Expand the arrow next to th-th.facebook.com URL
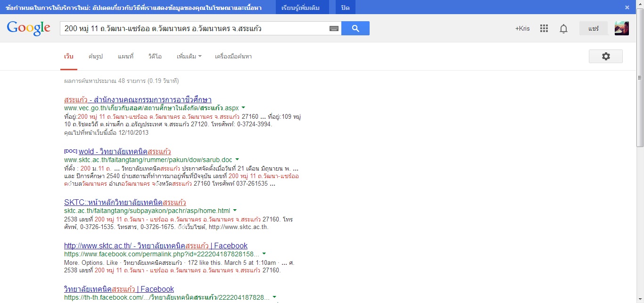Image resolution: width=644 pixels, height=303 pixels. click(x=274, y=297)
